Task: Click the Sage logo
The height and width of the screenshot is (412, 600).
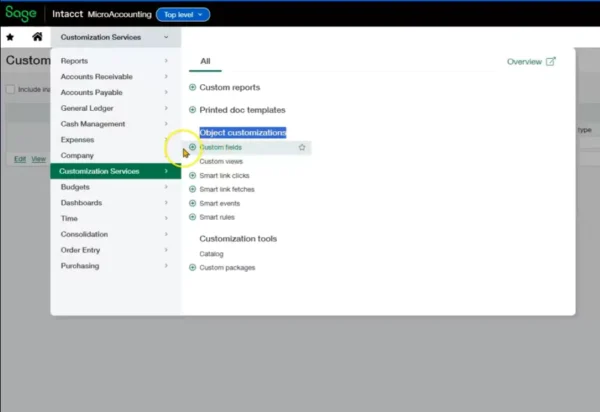Action: coord(21,14)
